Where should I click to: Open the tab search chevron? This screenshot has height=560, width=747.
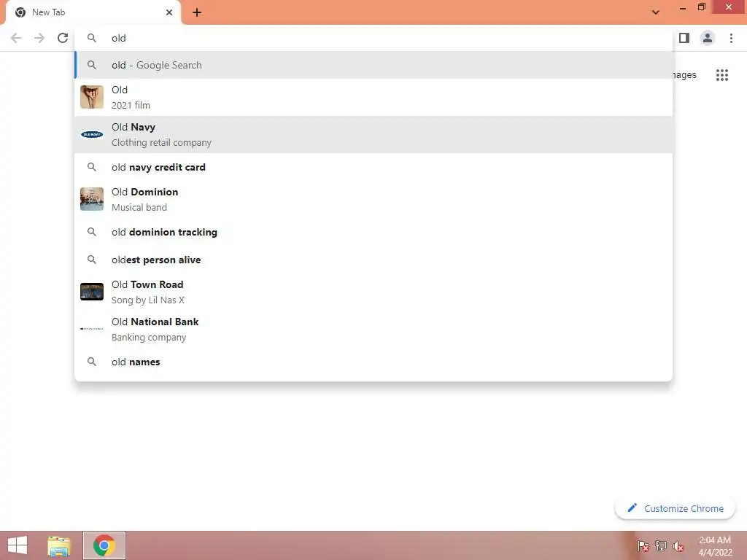coord(656,12)
